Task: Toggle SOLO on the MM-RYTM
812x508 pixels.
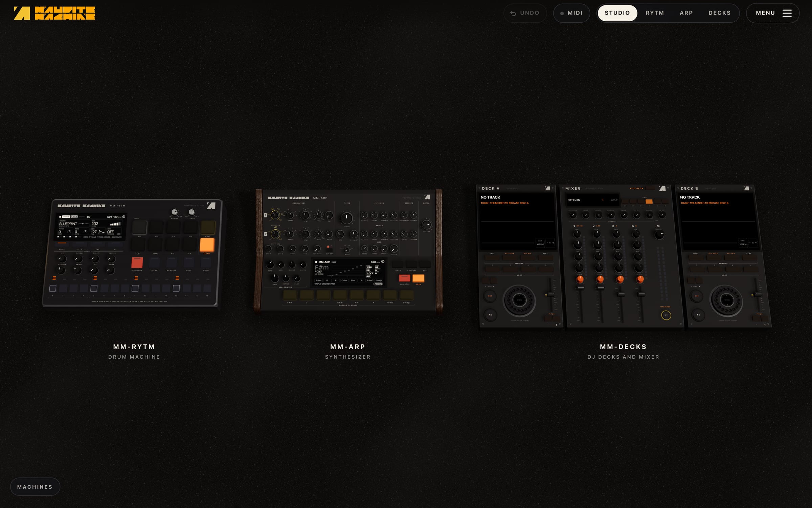Action: point(206,262)
